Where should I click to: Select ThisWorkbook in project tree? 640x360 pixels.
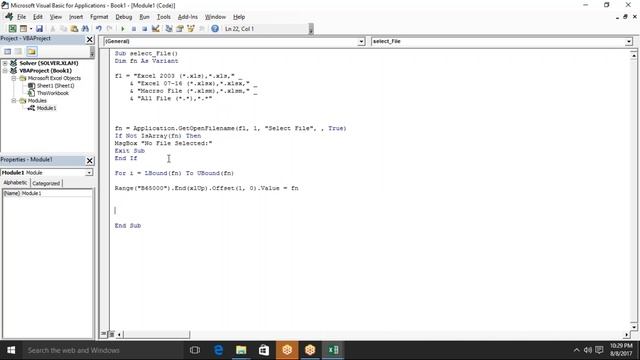pos(53,93)
